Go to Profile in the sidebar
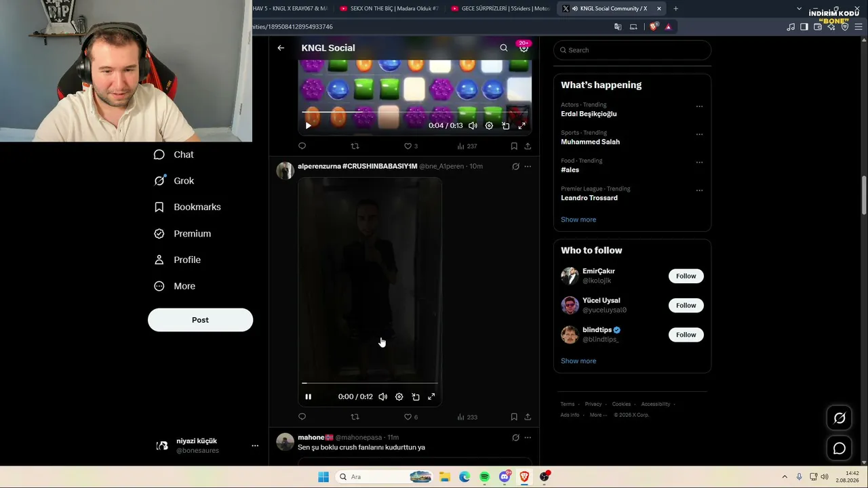The width and height of the screenshot is (868, 488). coord(177,260)
